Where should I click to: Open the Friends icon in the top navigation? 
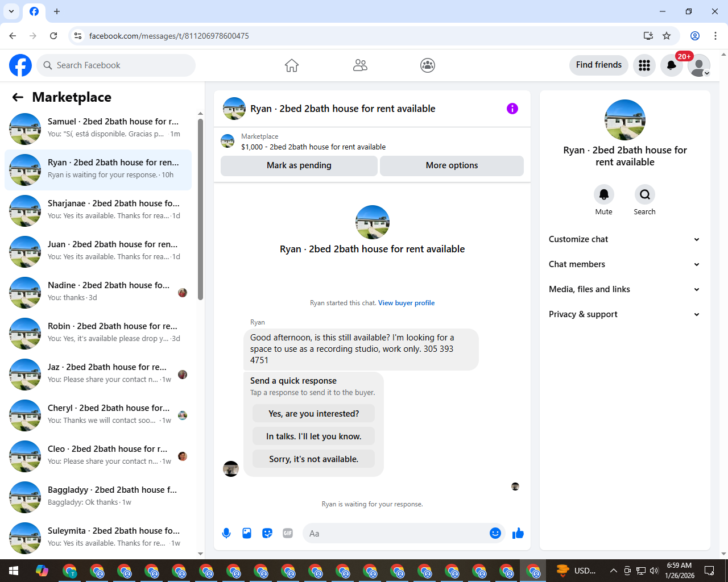click(360, 65)
